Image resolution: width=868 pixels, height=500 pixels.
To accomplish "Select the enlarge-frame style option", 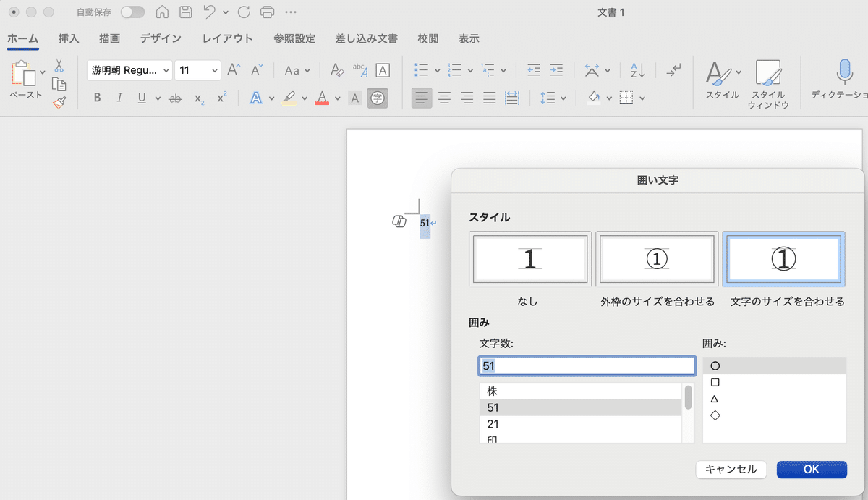I will point(657,259).
